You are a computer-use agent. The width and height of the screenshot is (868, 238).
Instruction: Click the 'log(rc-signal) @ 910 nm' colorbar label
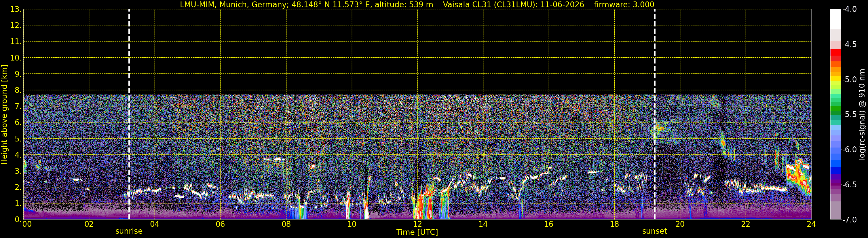pos(862,114)
